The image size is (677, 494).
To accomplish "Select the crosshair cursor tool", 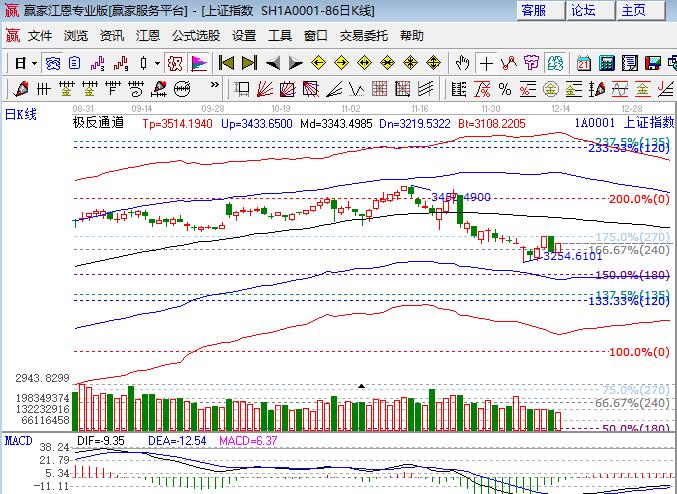I will tap(486, 63).
